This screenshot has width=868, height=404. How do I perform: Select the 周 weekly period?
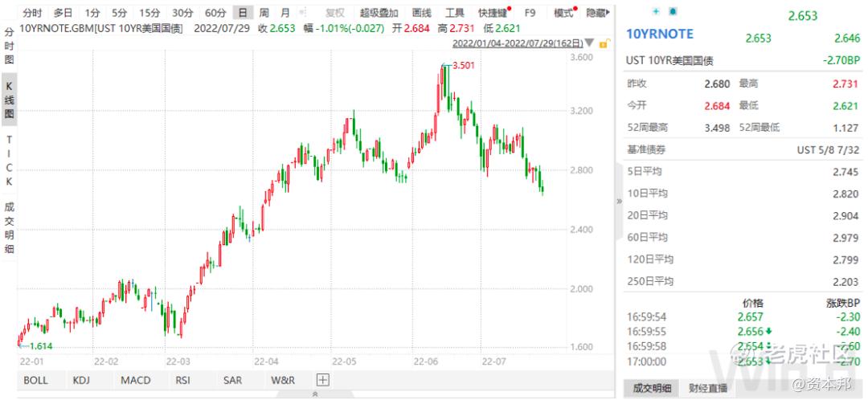(264, 13)
